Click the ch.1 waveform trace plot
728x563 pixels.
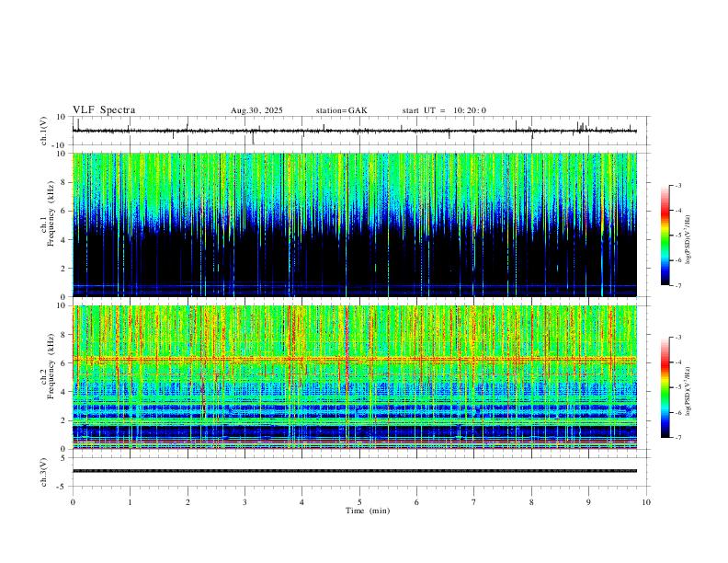355,131
